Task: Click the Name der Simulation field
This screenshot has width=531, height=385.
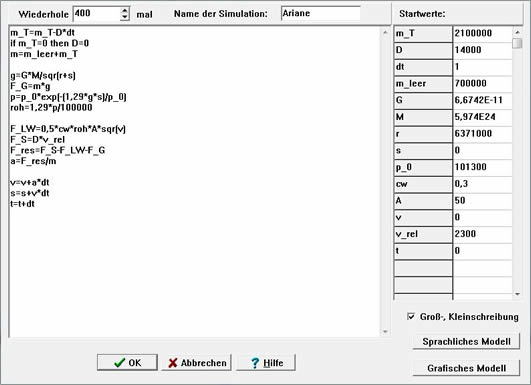Action: [x=320, y=14]
